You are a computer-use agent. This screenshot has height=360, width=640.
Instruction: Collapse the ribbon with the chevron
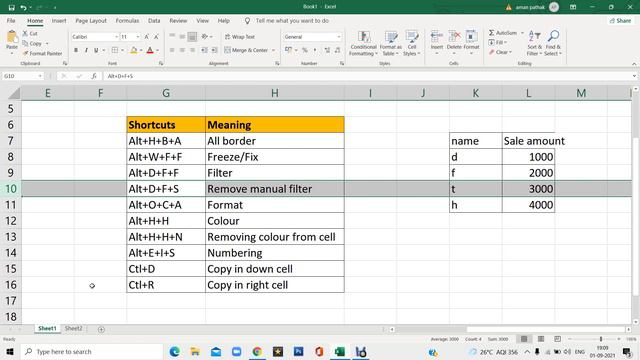click(x=634, y=64)
